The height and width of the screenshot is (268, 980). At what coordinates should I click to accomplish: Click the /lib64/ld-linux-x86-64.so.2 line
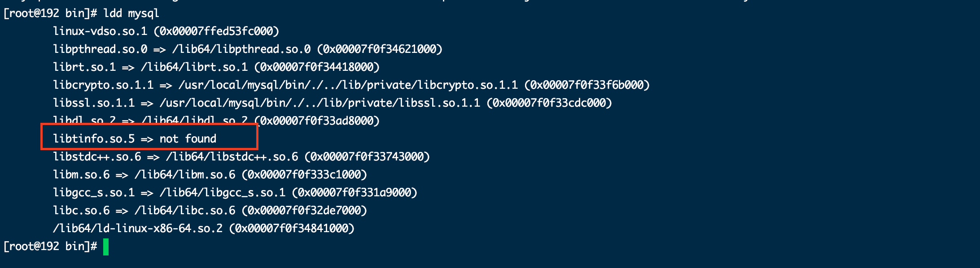(x=204, y=229)
